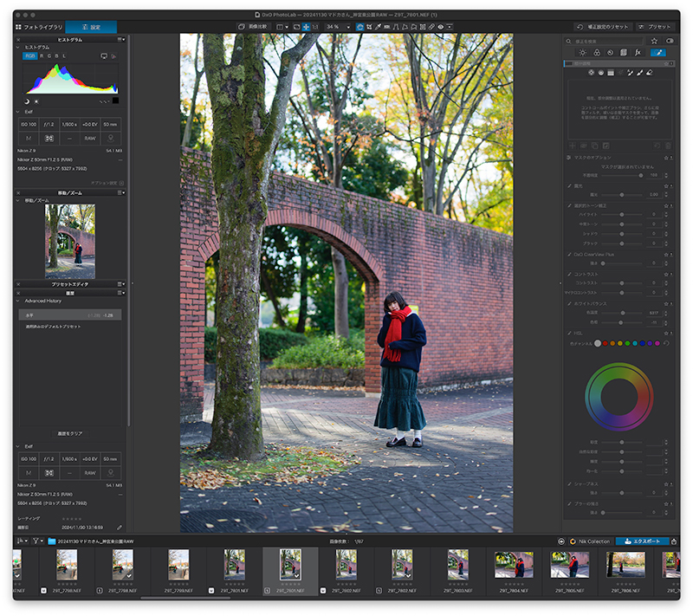Screen dimensions: 693x616
Task: Open the filmstrip sort order dropdown
Action: click(23, 541)
